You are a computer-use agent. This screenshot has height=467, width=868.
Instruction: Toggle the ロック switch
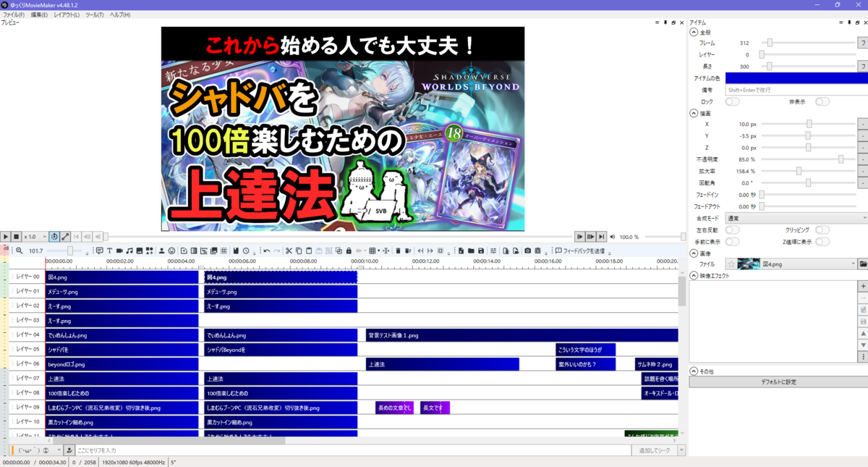coord(732,102)
